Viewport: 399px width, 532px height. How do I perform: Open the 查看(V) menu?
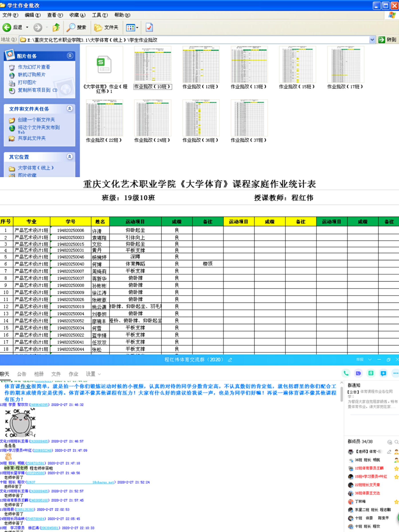click(x=55, y=15)
